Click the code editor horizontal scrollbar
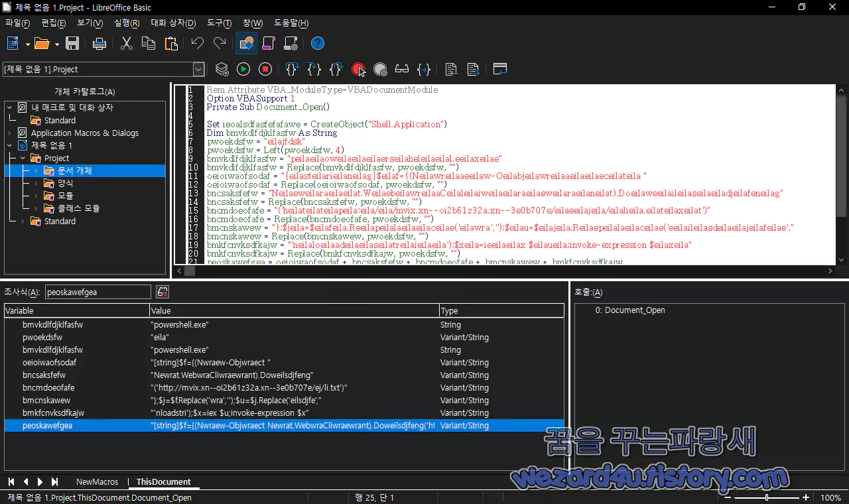Viewport: 849px width, 504px height. coord(504,271)
